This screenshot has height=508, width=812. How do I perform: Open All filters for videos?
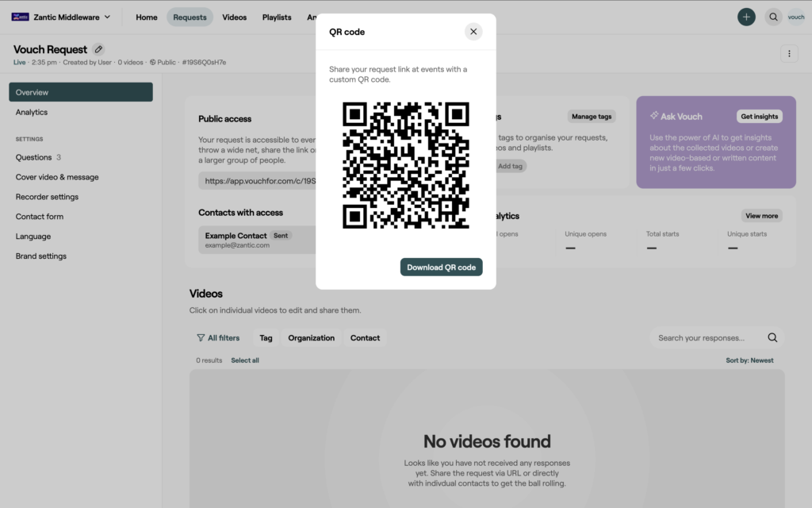click(218, 337)
